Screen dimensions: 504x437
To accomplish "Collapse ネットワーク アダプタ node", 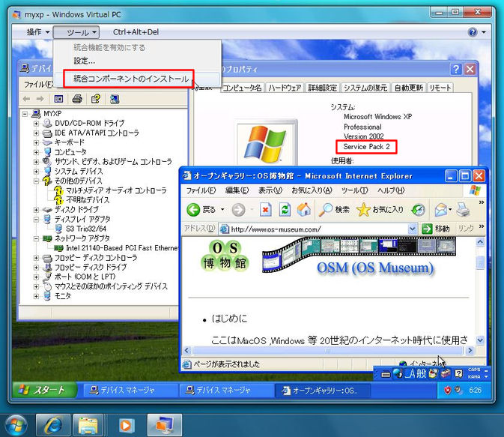I will (36, 239).
